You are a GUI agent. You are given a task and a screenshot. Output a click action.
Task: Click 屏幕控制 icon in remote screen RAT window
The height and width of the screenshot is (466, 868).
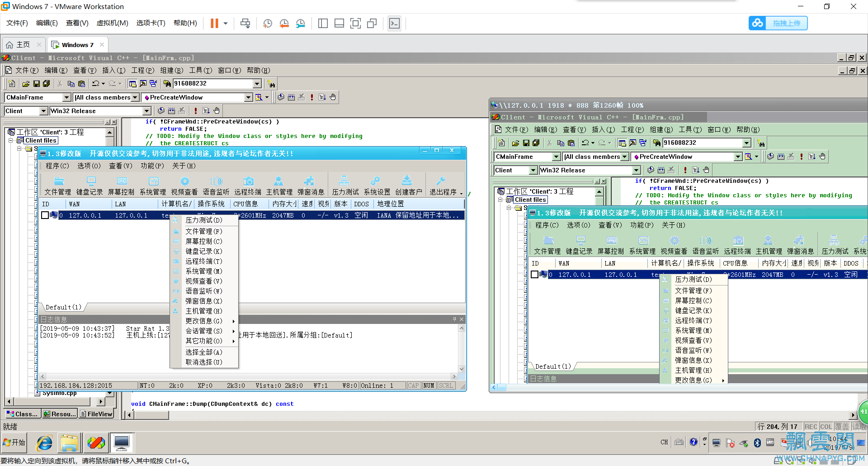tap(611, 245)
